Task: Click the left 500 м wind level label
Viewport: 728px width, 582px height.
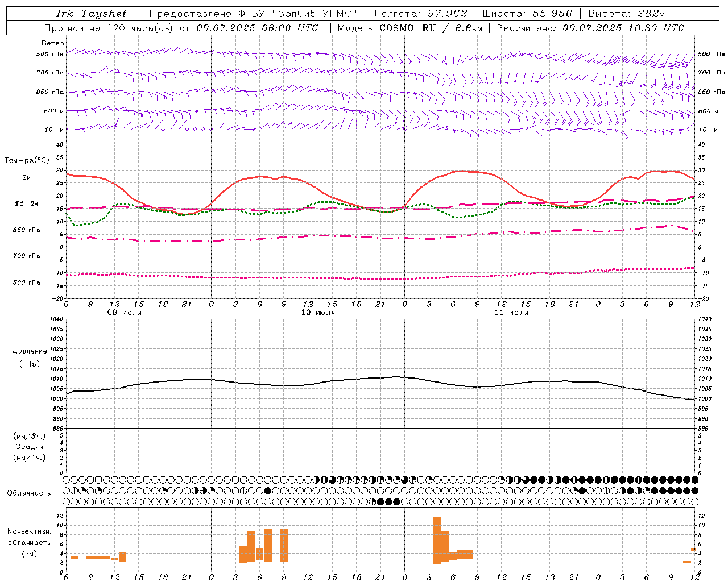Action: tap(54, 111)
